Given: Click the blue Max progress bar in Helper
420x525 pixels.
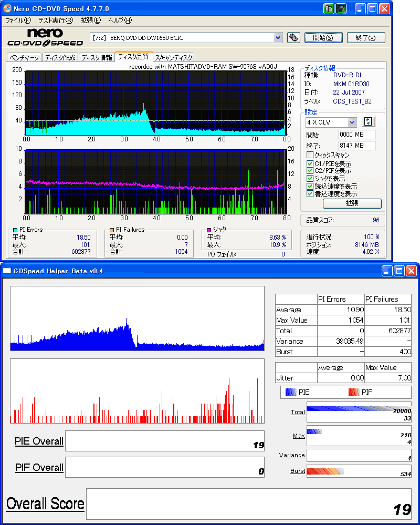Looking at the screenshot, I should [x=314, y=431].
